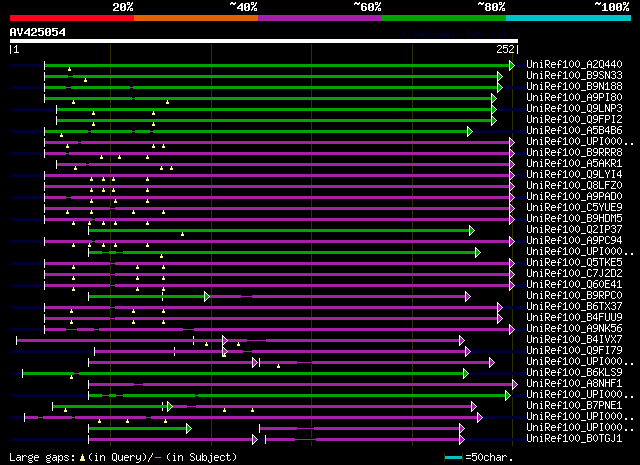Open the UniRef100_B9N188 subject label
Screen dimensions: 640x465
pyautogui.click(x=574, y=86)
